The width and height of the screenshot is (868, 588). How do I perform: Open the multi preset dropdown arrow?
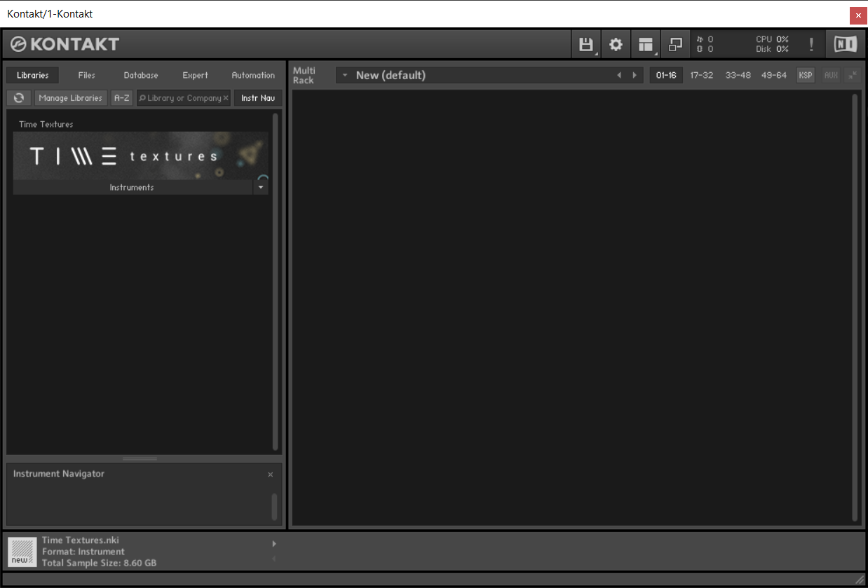(x=345, y=75)
